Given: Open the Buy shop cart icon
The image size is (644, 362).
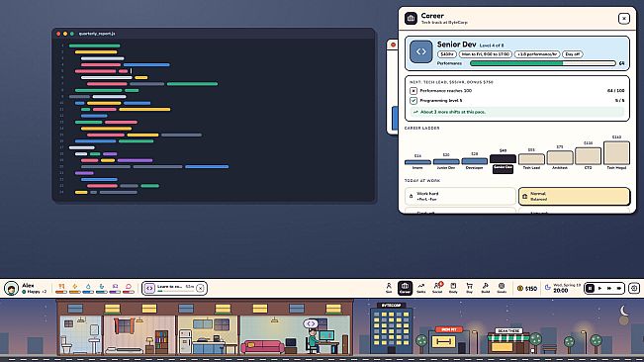Looking at the screenshot, I should (469, 288).
